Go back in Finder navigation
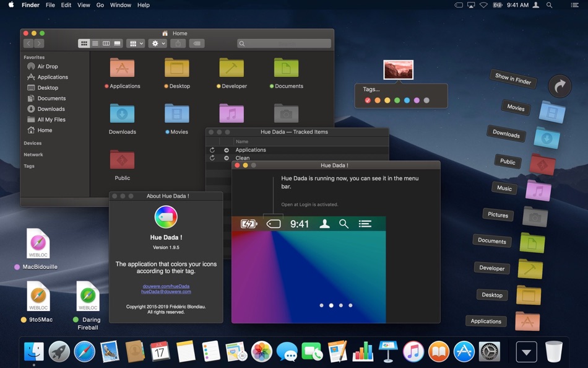Viewport: 588px width, 368px height. point(28,43)
